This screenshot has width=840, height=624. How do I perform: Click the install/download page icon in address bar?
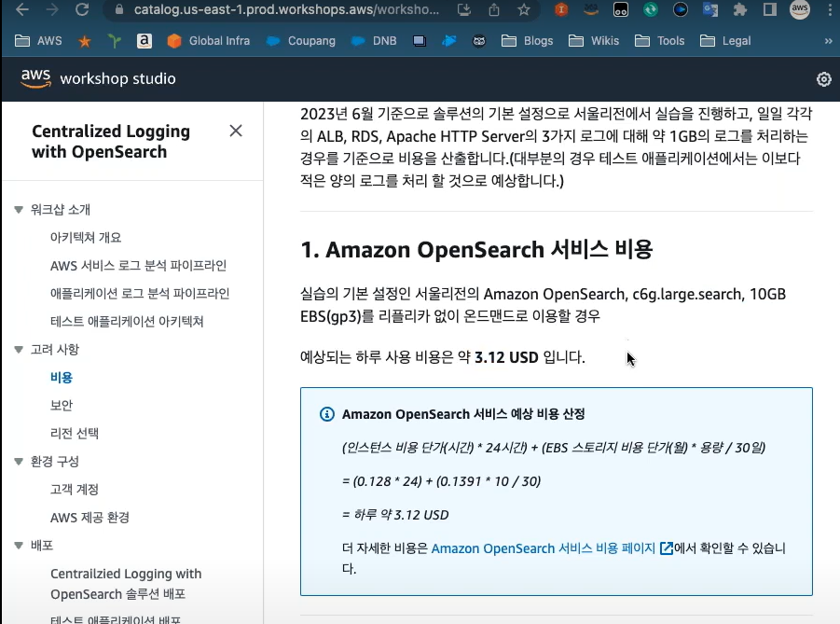pos(464,9)
